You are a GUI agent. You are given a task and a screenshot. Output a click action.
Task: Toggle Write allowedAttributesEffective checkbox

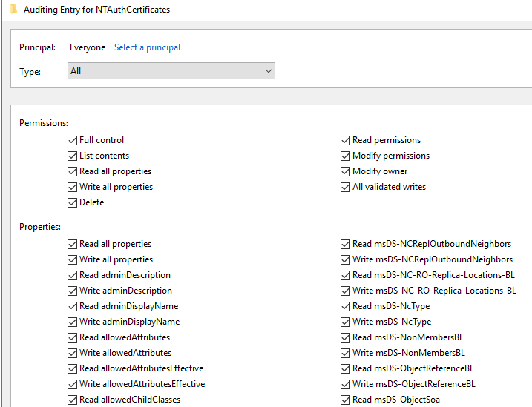[x=72, y=384]
